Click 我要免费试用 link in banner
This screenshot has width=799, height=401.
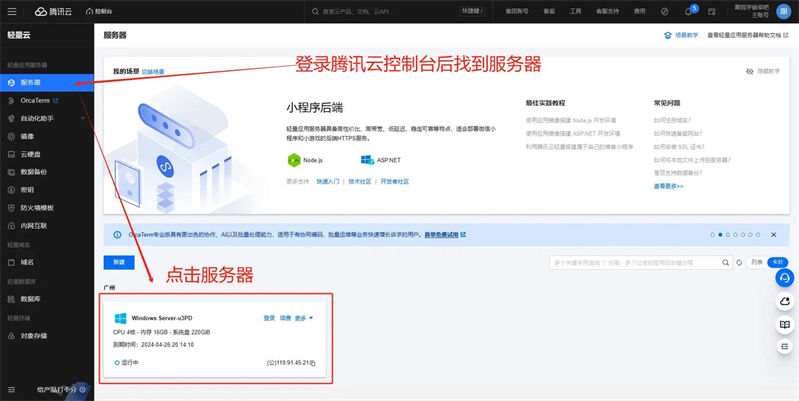click(x=445, y=235)
